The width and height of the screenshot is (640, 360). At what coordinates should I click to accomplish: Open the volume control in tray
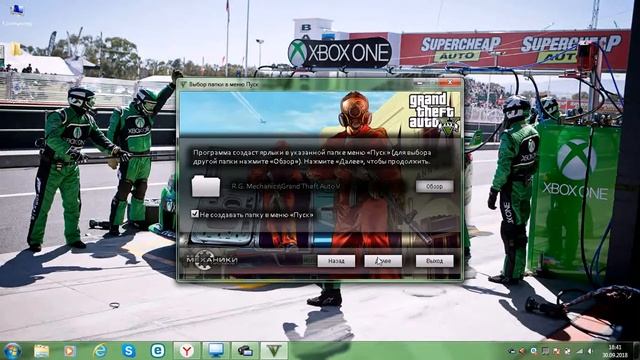(x=591, y=351)
